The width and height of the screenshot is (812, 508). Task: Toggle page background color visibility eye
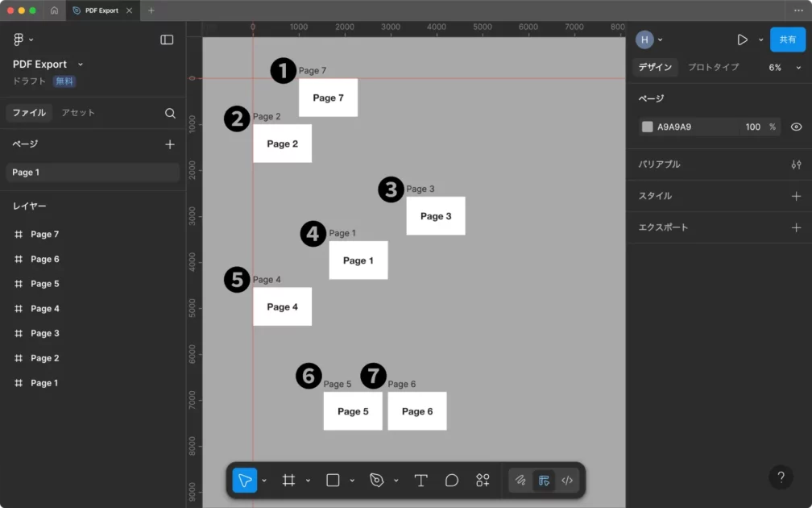click(796, 127)
